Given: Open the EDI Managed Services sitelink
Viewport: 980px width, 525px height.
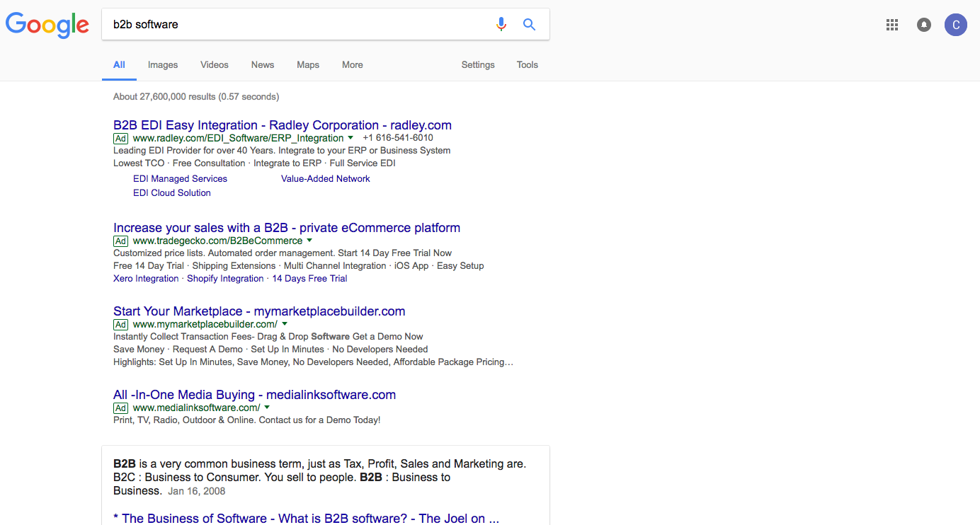Looking at the screenshot, I should pyautogui.click(x=180, y=179).
